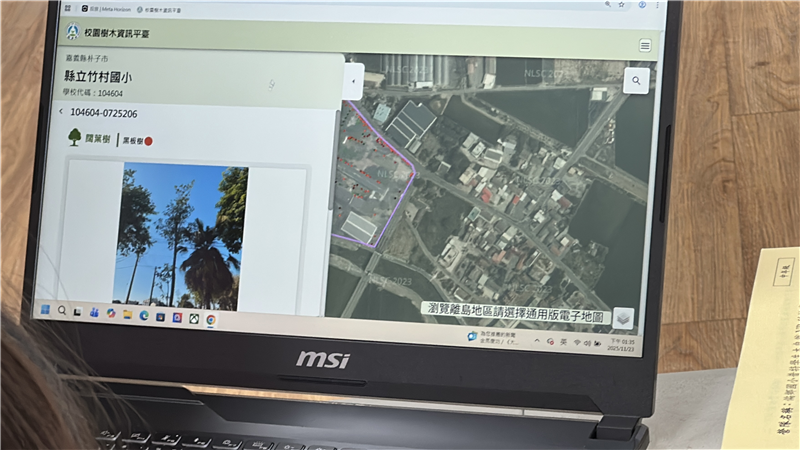Click the broadleaf tree 闊葉樹 icon

[75, 137]
